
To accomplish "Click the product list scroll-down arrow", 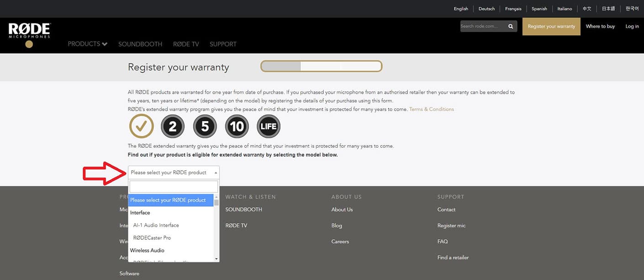I will pos(216,258).
